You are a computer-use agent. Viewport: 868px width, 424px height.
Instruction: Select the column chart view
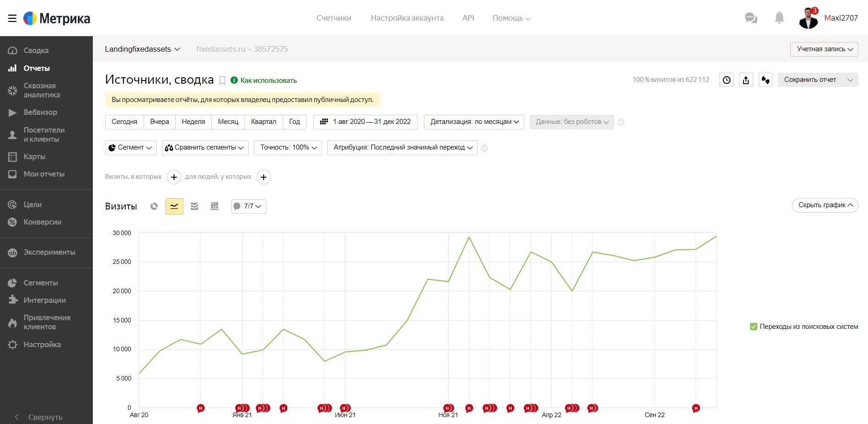[214, 206]
